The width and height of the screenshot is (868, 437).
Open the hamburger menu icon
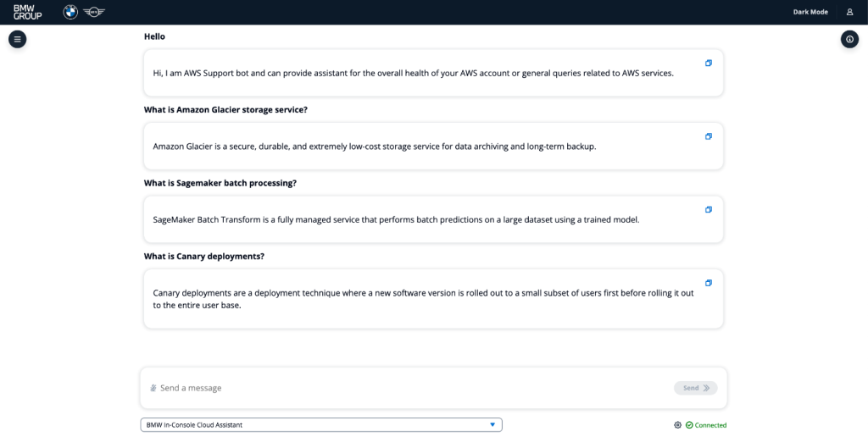17,39
